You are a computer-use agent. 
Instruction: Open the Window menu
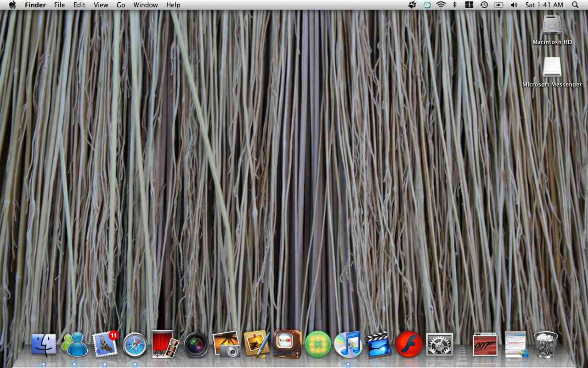coord(146,5)
